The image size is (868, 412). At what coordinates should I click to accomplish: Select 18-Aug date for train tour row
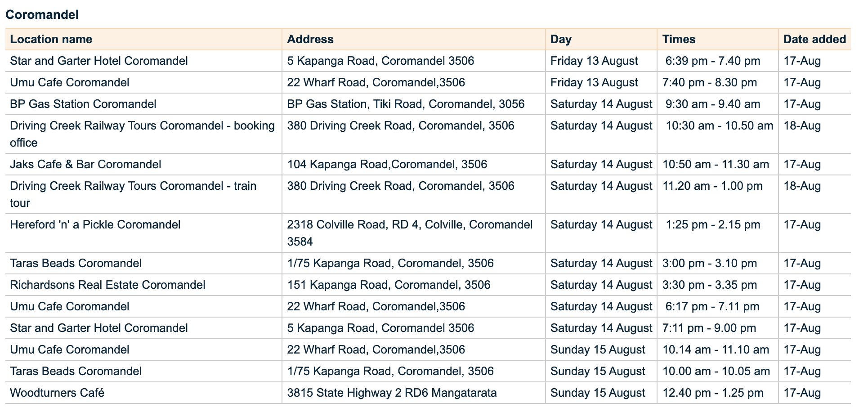pyautogui.click(x=802, y=186)
